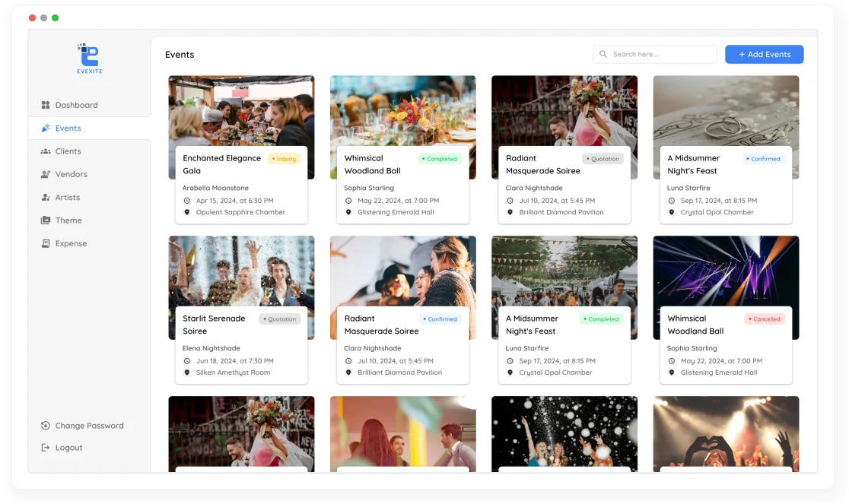Open the Clients menu item
Image resolution: width=849 pixels, height=504 pixels.
[68, 151]
